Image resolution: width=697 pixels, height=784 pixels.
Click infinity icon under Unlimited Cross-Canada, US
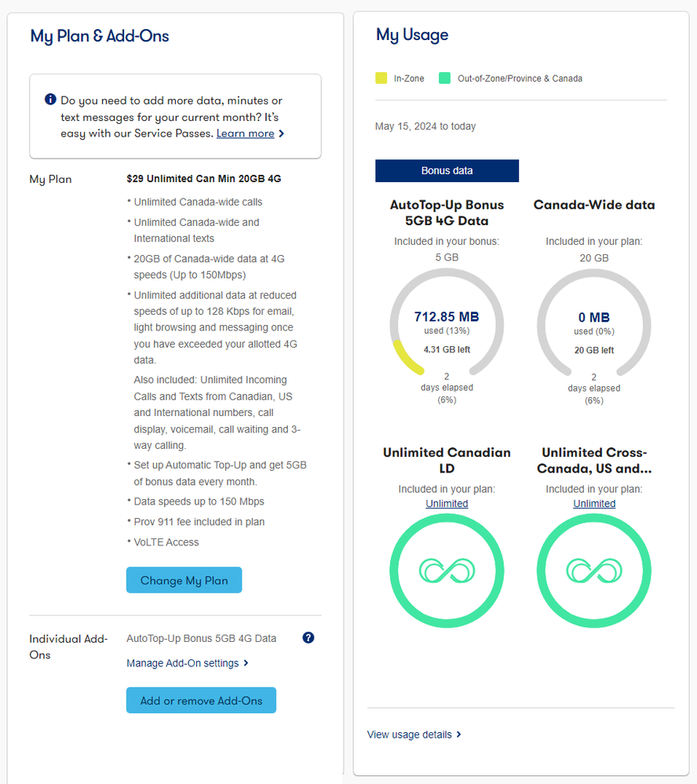(x=594, y=570)
